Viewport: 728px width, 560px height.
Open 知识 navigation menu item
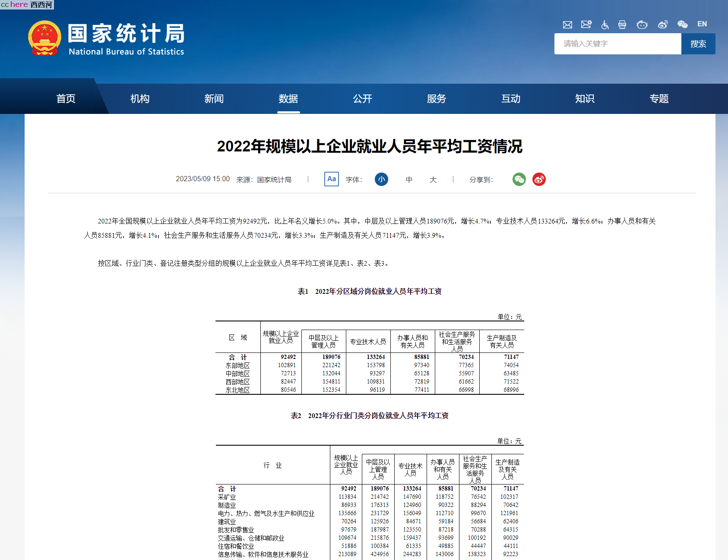(585, 99)
